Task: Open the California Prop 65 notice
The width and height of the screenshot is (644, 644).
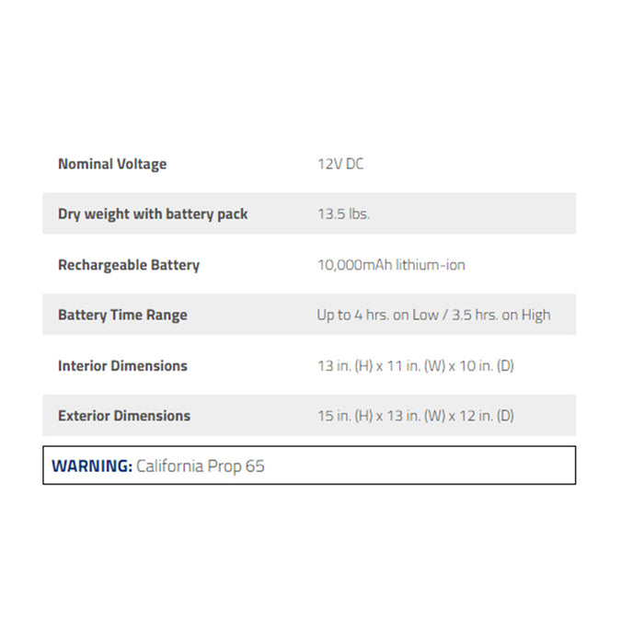Action: click(x=201, y=466)
